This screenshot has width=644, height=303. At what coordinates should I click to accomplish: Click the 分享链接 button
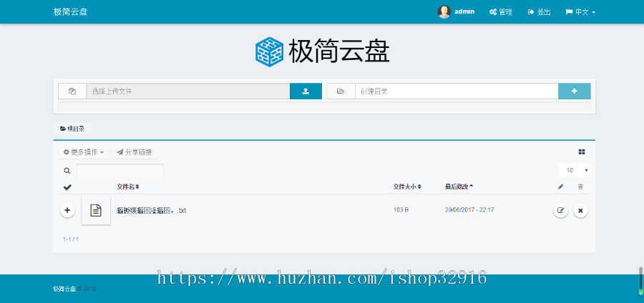(x=135, y=152)
